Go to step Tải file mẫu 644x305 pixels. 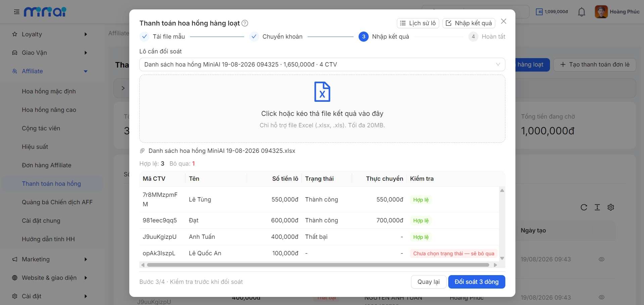pos(163,37)
